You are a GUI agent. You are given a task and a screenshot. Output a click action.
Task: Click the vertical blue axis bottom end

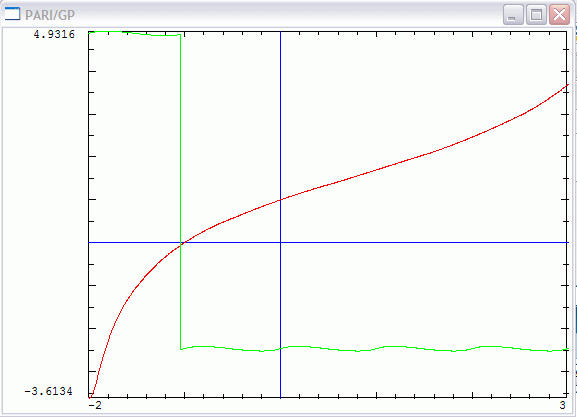point(280,395)
